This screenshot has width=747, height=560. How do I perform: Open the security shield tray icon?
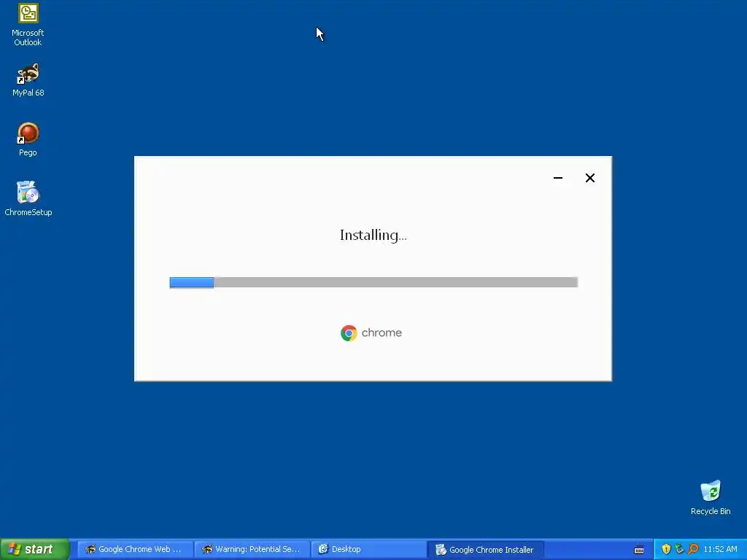coord(666,549)
